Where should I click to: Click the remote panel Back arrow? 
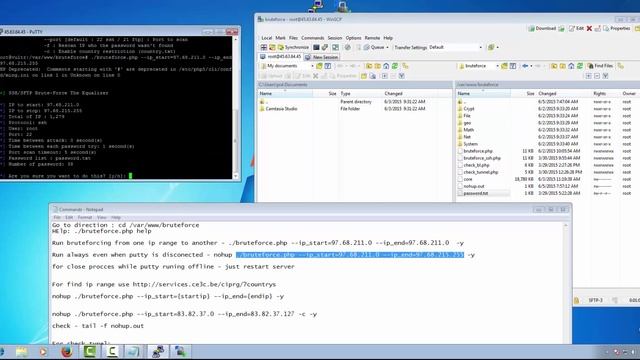pos(525,66)
